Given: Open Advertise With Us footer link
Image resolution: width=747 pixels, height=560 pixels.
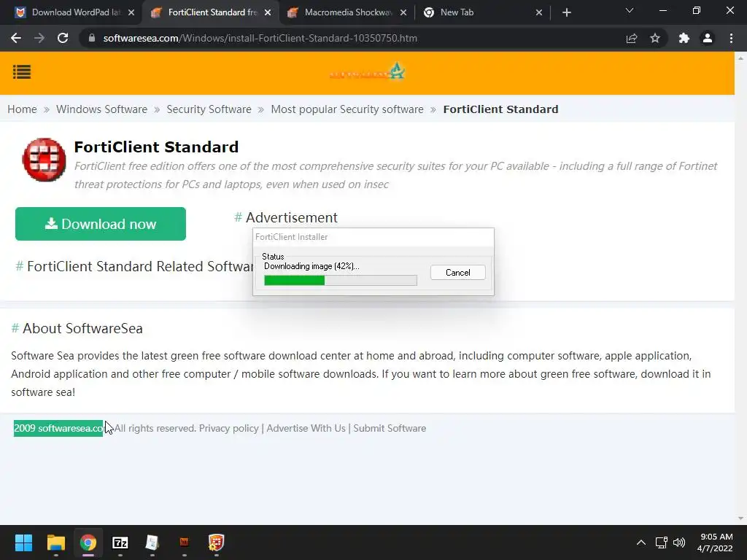Looking at the screenshot, I should (x=306, y=428).
